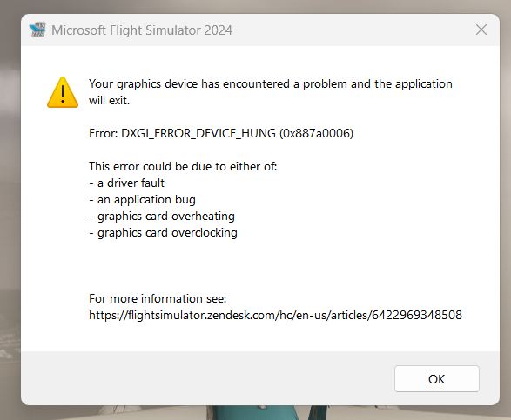Image resolution: width=511 pixels, height=420 pixels.
Task: Click the "a driver fault" list line
Action: (126, 183)
